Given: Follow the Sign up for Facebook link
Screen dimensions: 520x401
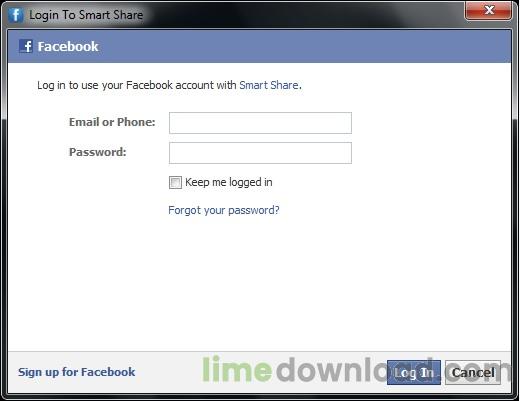Looking at the screenshot, I should (77, 372).
